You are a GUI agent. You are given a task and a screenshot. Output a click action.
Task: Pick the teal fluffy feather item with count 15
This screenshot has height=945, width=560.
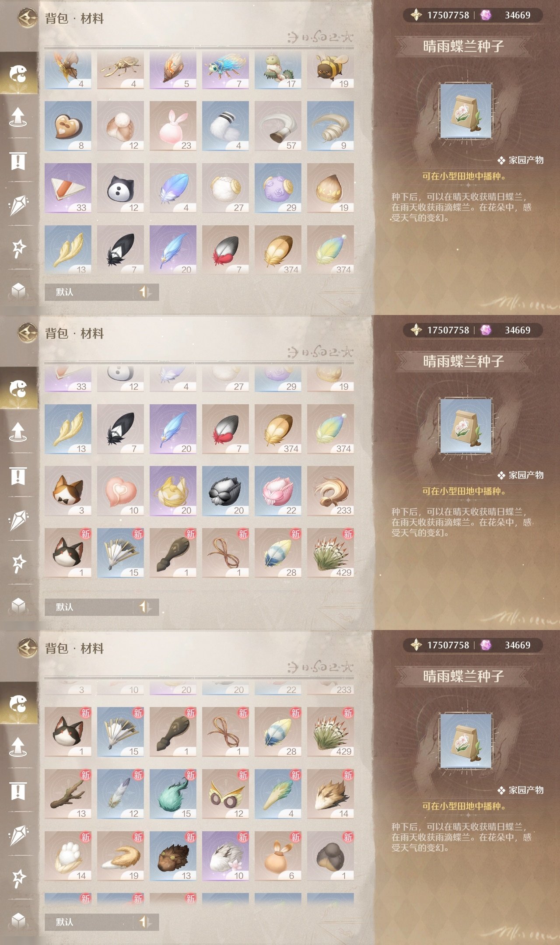coord(173,794)
